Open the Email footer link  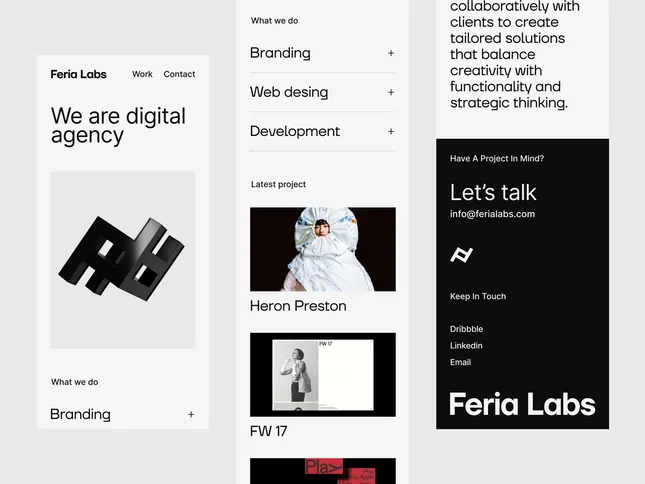(x=460, y=362)
